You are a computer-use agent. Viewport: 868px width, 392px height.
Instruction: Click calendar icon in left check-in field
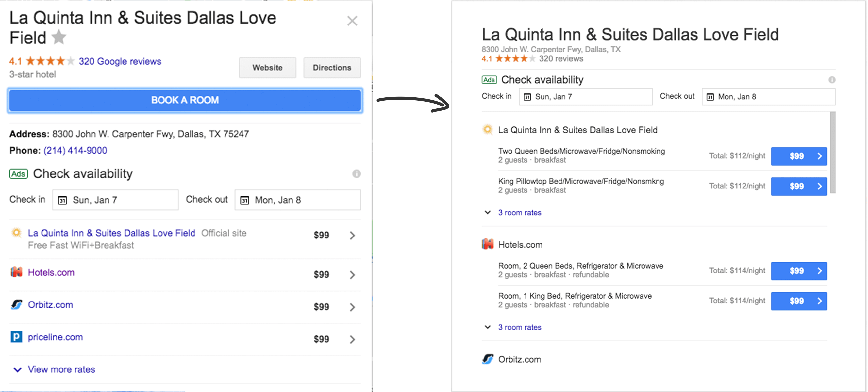pos(62,200)
